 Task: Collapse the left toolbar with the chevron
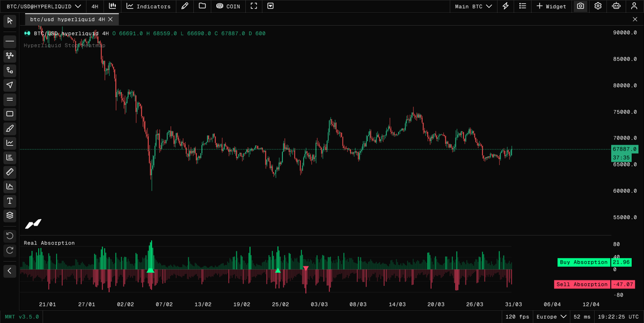(9, 271)
